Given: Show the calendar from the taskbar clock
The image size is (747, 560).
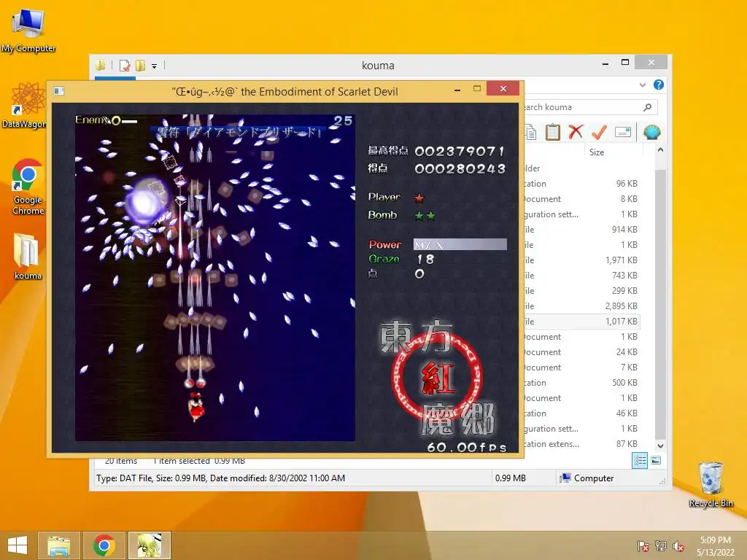Looking at the screenshot, I should pyautogui.click(x=715, y=545).
